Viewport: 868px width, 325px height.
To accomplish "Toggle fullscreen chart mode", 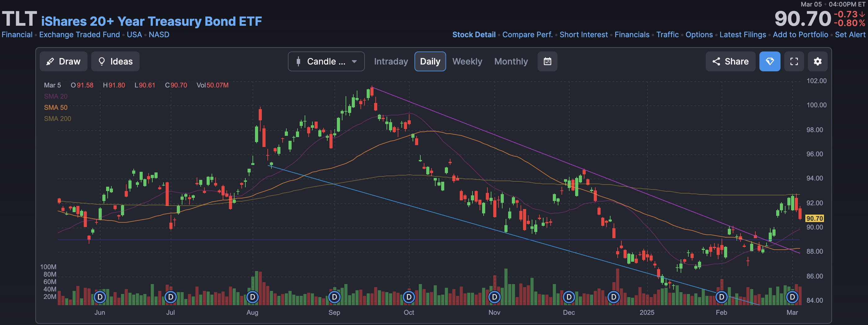I will point(794,61).
